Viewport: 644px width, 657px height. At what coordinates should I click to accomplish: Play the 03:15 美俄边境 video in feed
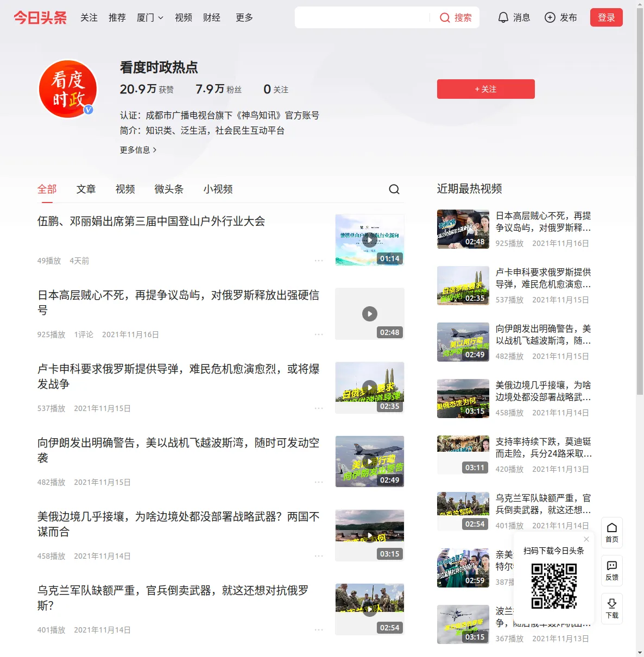pos(370,535)
